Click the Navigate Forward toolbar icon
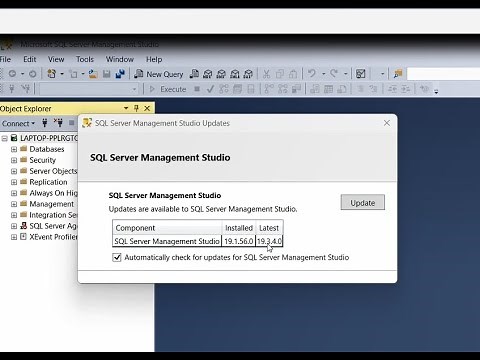 (32, 74)
